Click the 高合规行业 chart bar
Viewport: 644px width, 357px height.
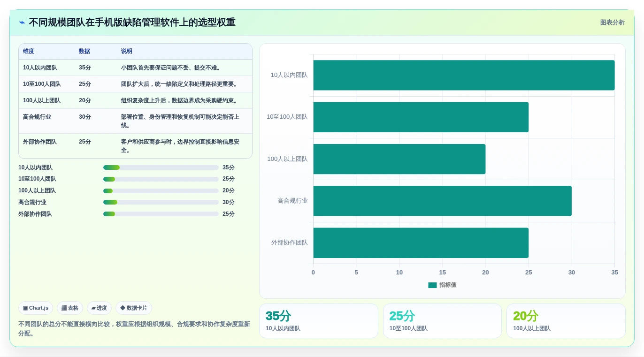coord(442,201)
